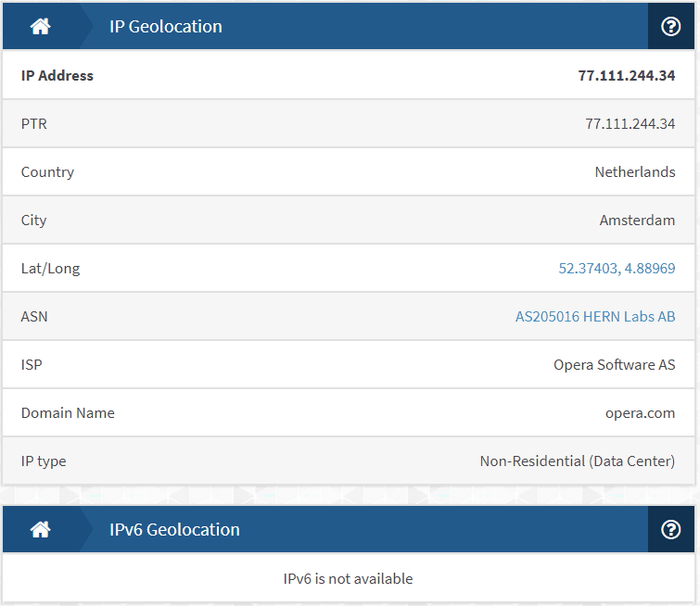Viewport: 700px width, 606px height.
Task: Click the opera.com domain name value
Action: point(640,413)
